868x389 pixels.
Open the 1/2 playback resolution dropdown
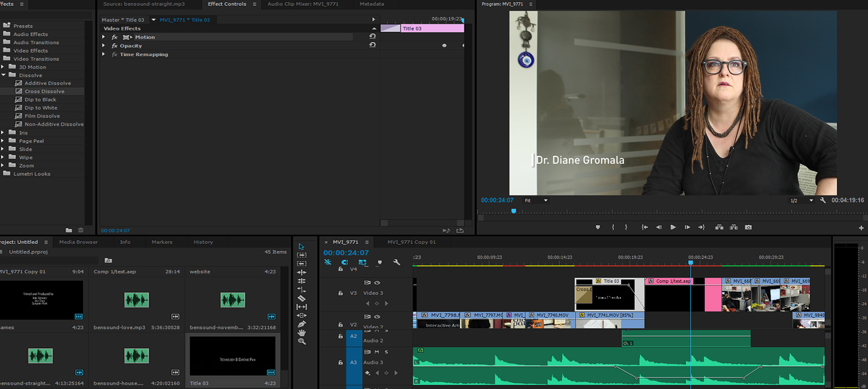(801, 200)
